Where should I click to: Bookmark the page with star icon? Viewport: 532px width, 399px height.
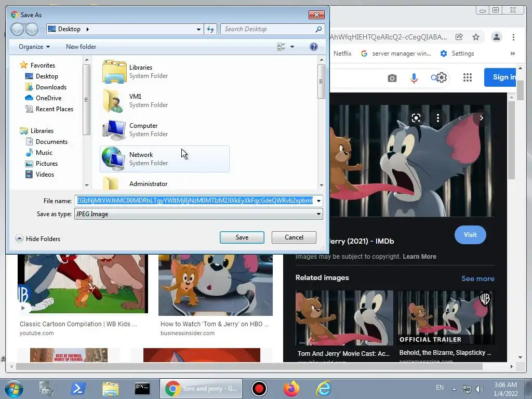pyautogui.click(x=476, y=37)
